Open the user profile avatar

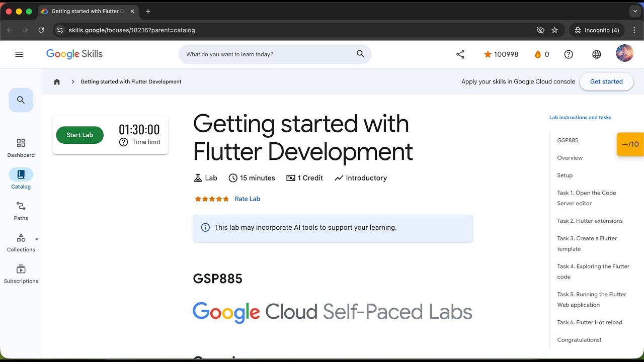tap(624, 53)
